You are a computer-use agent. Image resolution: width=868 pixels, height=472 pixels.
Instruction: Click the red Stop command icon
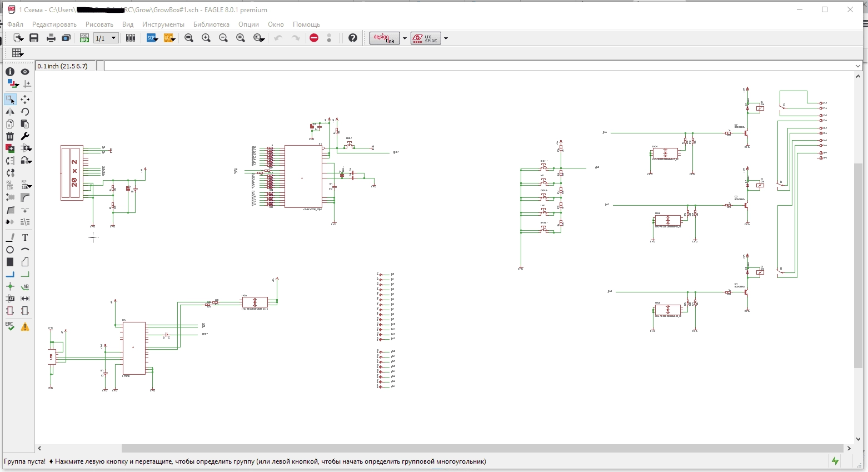[x=314, y=38]
